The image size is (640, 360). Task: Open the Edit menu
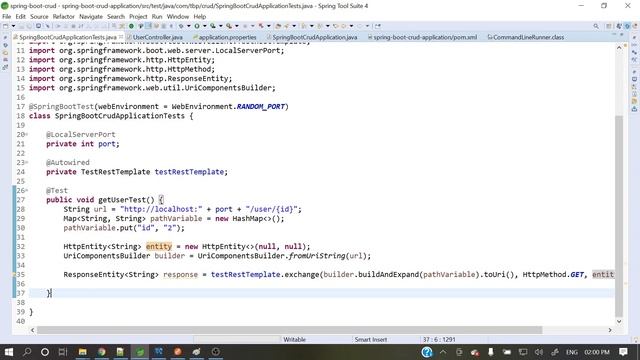tap(20, 17)
